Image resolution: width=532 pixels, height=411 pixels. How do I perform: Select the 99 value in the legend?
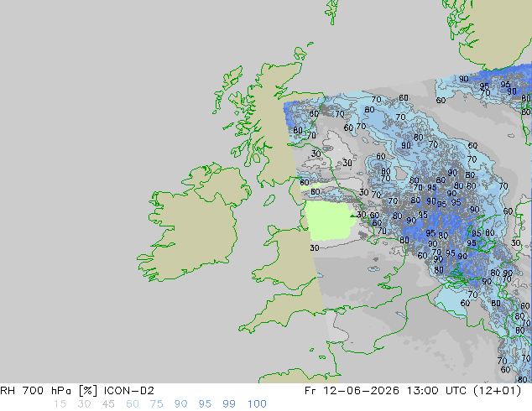pyautogui.click(x=229, y=404)
